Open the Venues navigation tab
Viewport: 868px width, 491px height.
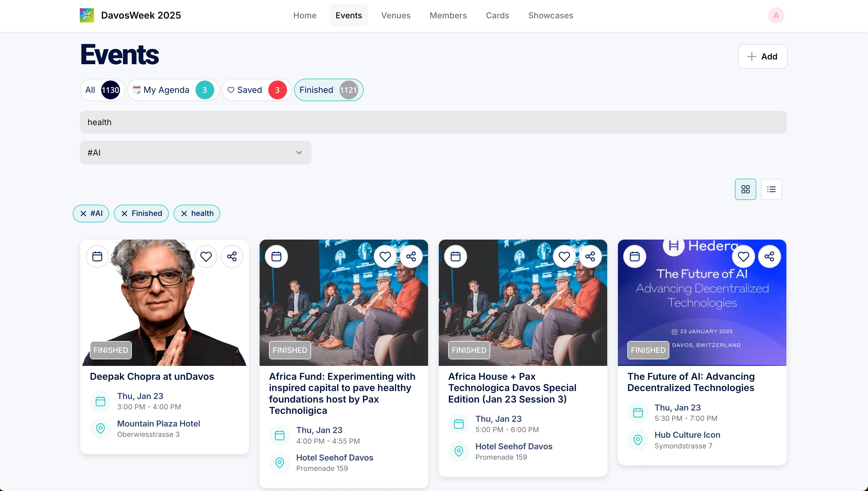(396, 15)
